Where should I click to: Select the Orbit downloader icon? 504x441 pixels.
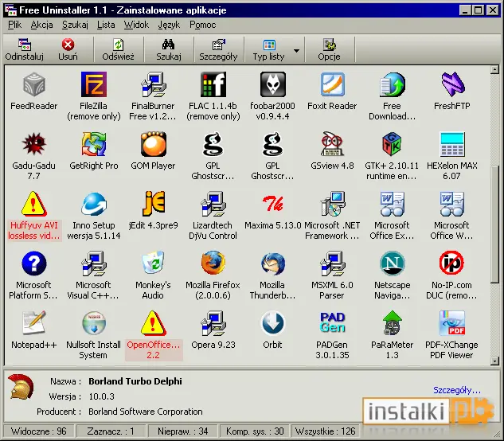coord(272,323)
